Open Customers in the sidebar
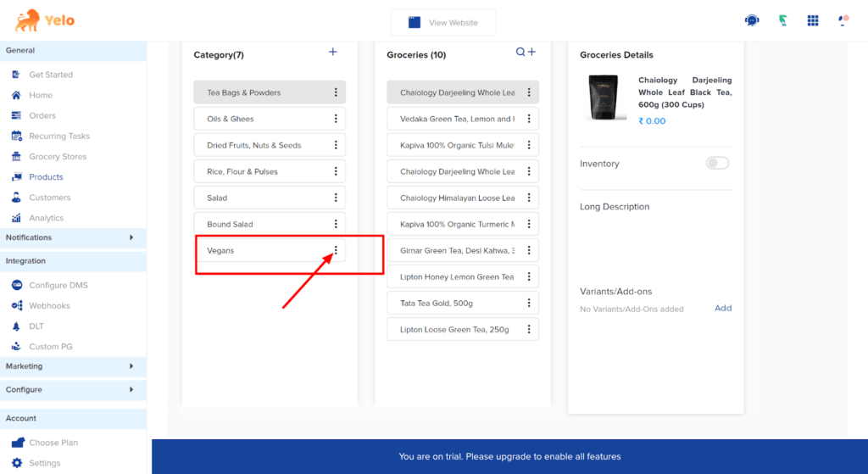The width and height of the screenshot is (868, 474). (x=49, y=197)
